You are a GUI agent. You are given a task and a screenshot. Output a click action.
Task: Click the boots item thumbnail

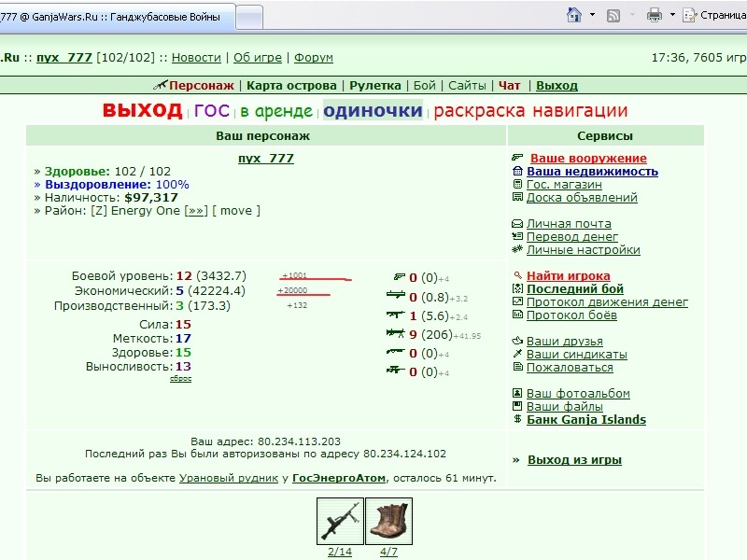pyautogui.click(x=388, y=521)
